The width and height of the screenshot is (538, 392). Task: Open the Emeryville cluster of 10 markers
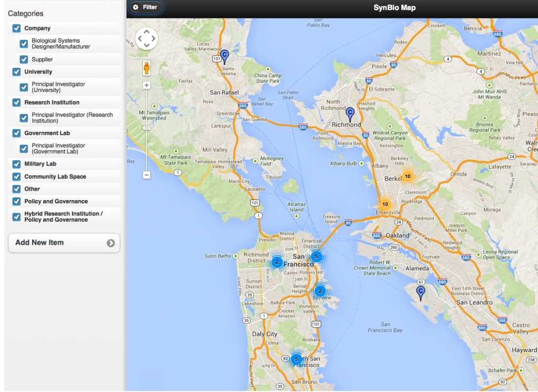coord(385,204)
